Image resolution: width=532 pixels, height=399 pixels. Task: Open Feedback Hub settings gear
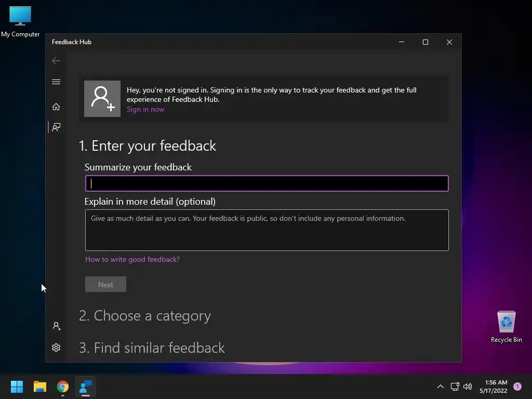[56, 348]
